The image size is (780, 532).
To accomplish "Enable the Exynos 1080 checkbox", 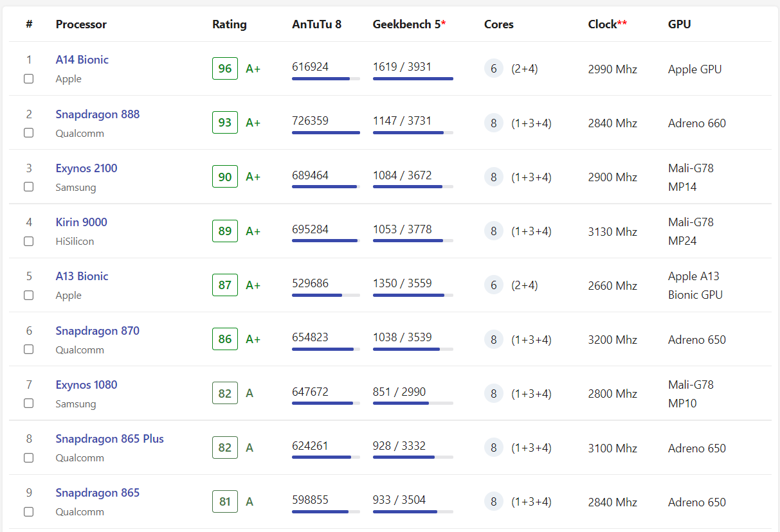I will point(28,403).
